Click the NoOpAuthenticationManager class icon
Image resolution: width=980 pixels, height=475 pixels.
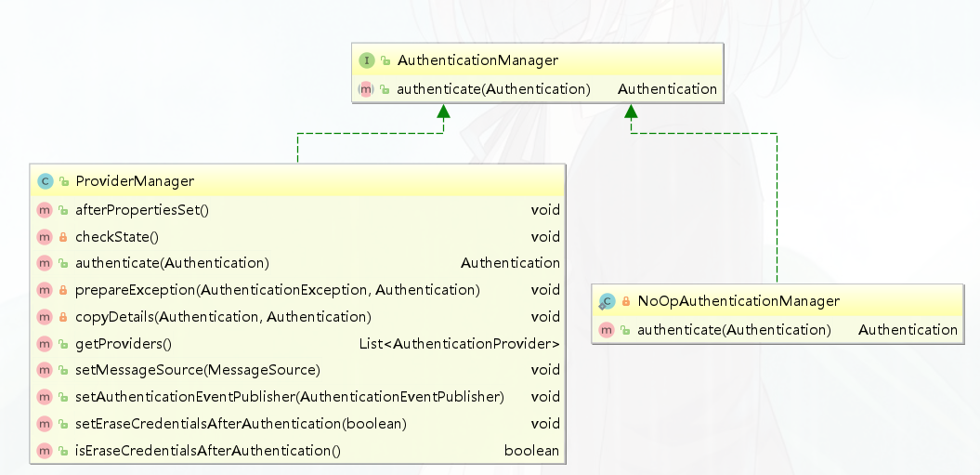pyautogui.click(x=608, y=301)
